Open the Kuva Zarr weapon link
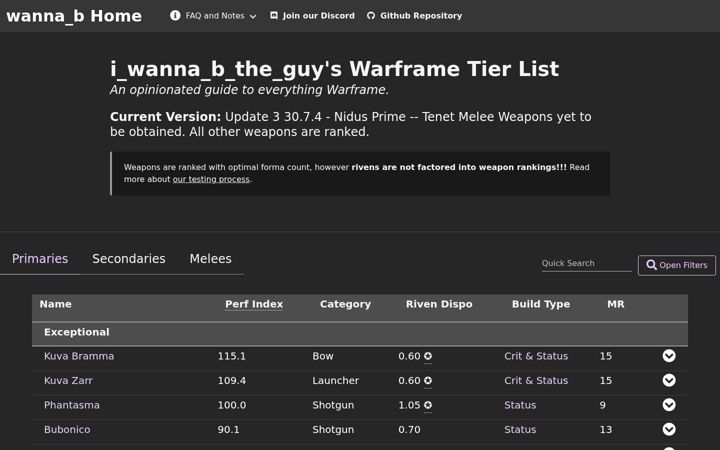720x450 pixels. (68, 380)
